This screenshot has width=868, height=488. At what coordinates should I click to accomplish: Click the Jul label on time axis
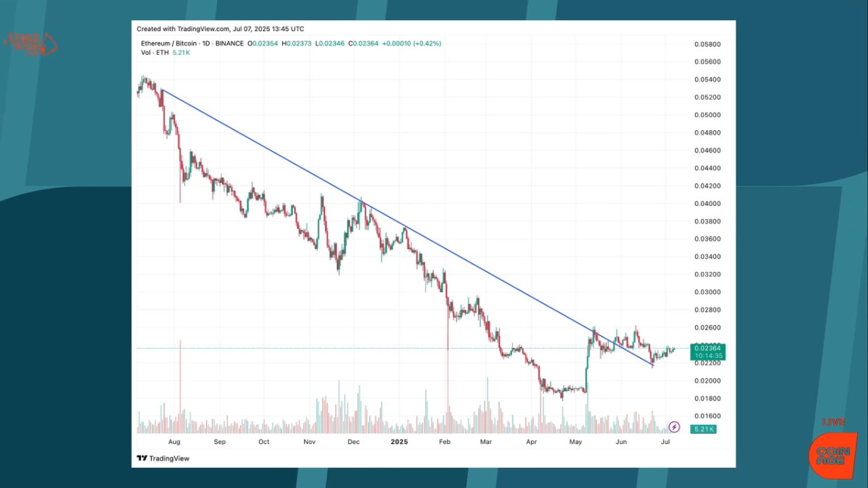(x=665, y=442)
